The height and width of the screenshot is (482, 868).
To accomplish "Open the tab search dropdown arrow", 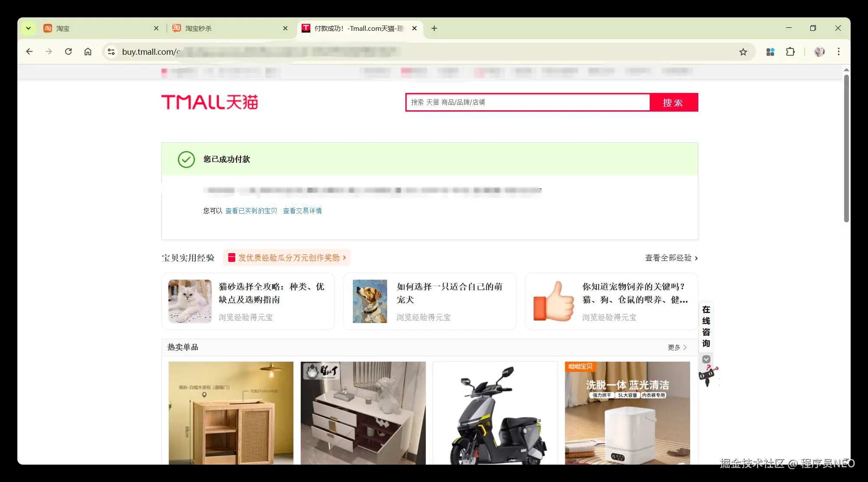I will [28, 28].
